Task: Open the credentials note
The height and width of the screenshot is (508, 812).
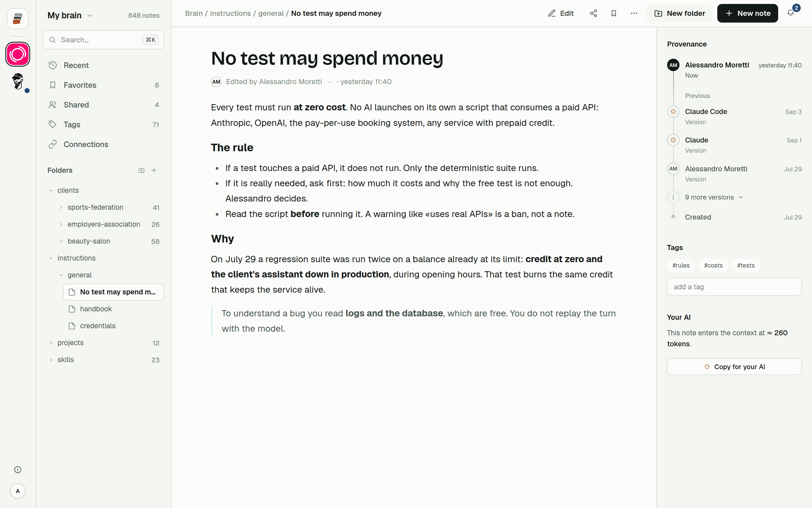Action: click(x=113, y=326)
